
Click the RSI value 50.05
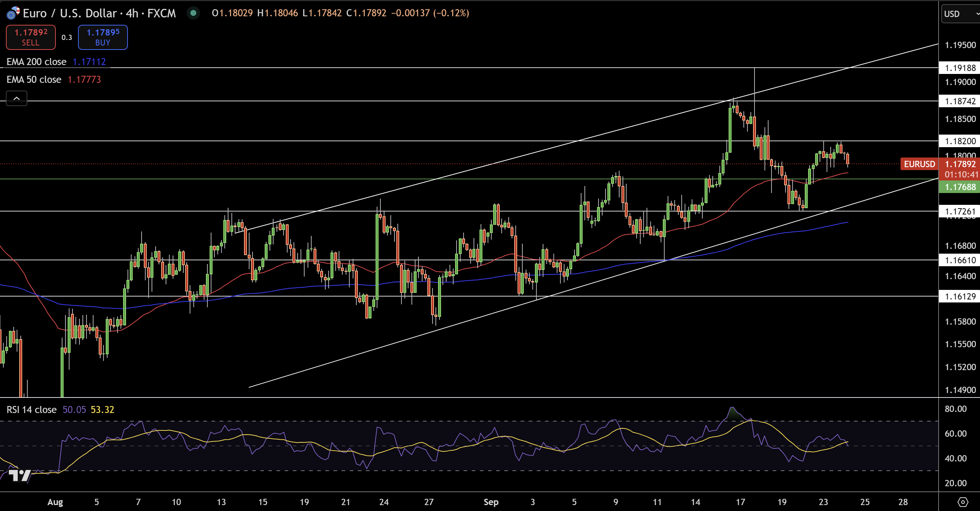tap(74, 410)
